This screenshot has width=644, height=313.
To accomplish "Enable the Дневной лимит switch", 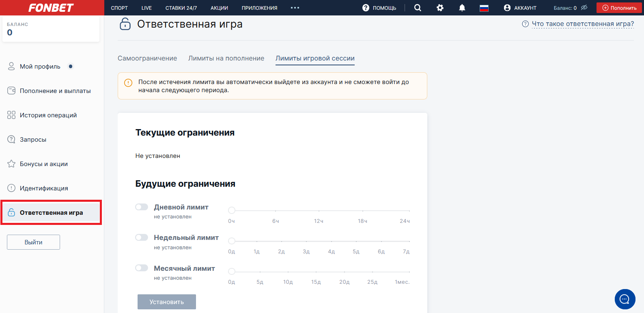I will [142, 207].
